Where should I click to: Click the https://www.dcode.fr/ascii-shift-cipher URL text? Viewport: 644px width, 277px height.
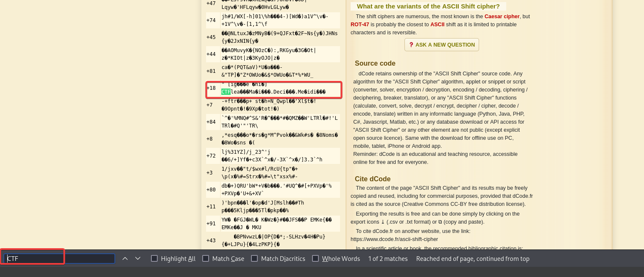394,239
